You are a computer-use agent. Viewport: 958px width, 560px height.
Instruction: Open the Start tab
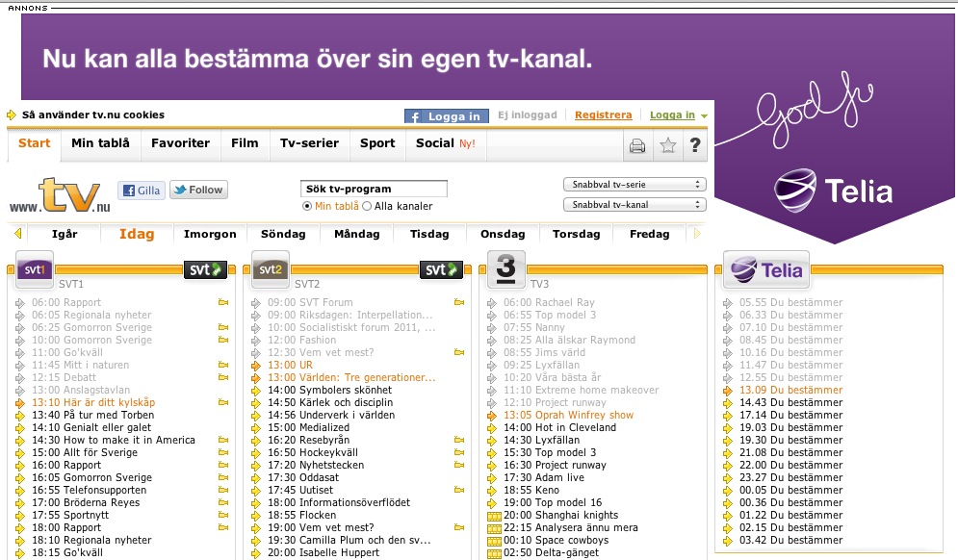click(x=35, y=143)
